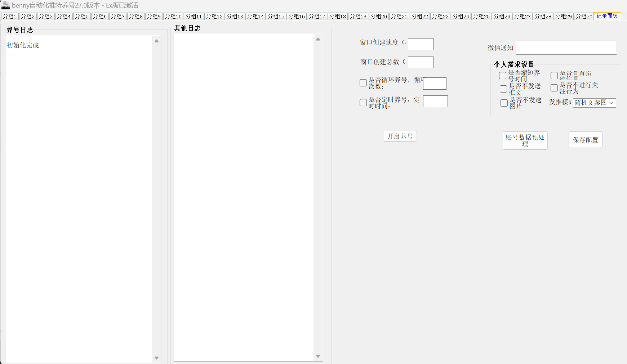Image resolution: width=627 pixels, height=364 pixels.
Task: Click the up arrow of 其他日志 scrollbar
Action: coord(318,39)
